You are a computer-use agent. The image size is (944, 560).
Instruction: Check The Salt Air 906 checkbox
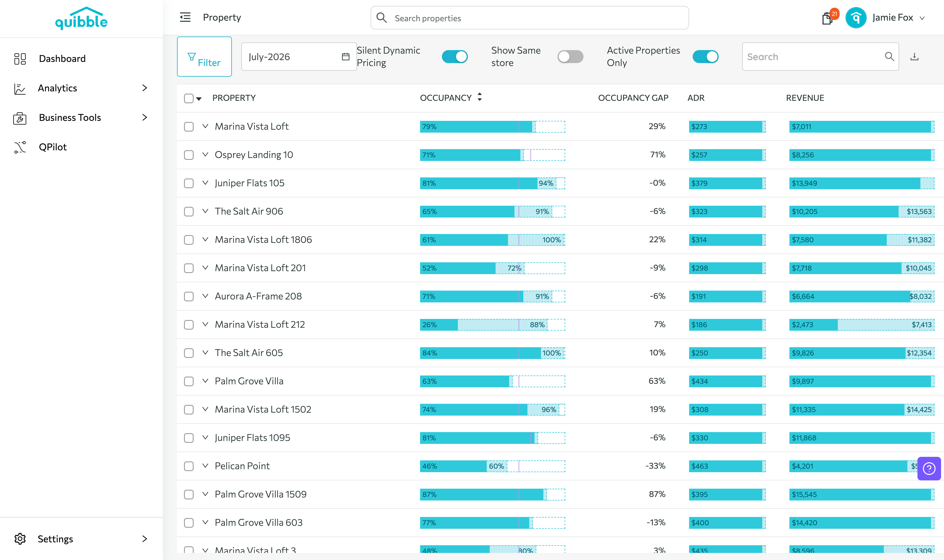click(x=189, y=211)
